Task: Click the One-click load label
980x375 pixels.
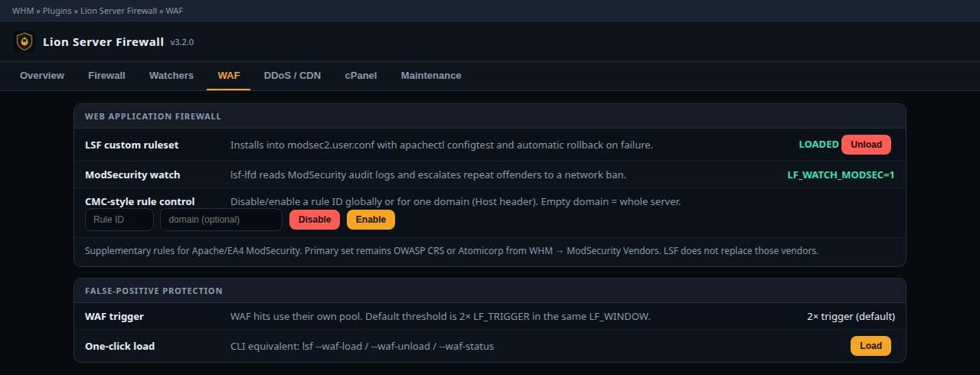Action: pos(119,347)
